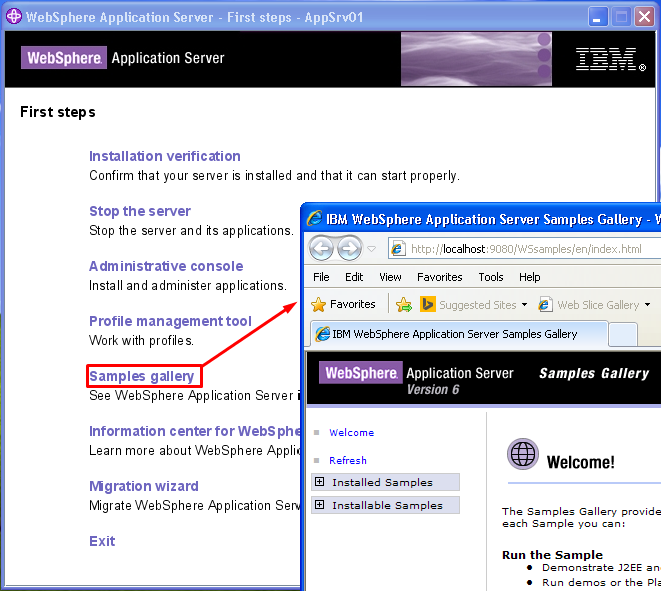The width and height of the screenshot is (661, 591).
Task: Click the IE icon in browser title bar
Action: coord(314,218)
